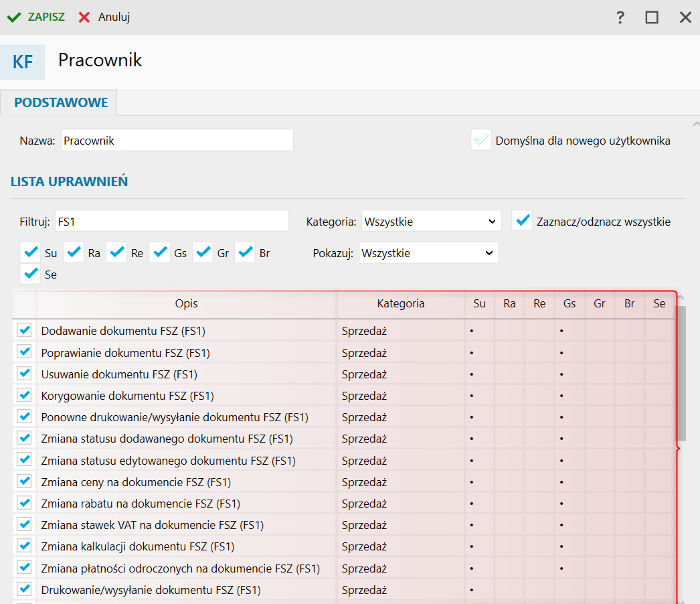The height and width of the screenshot is (604, 700).
Task: Click Su dot in Poprawianie dokumentu row
Action: click(471, 353)
